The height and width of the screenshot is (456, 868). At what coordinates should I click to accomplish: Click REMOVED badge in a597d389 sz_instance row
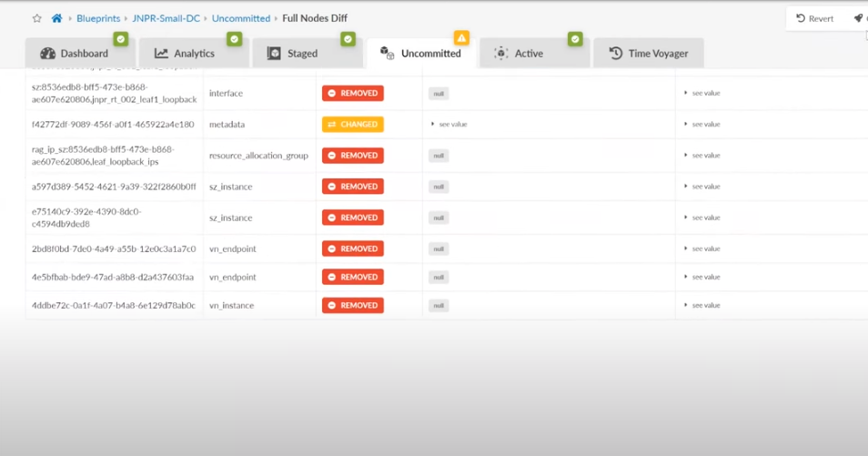pyautogui.click(x=353, y=187)
